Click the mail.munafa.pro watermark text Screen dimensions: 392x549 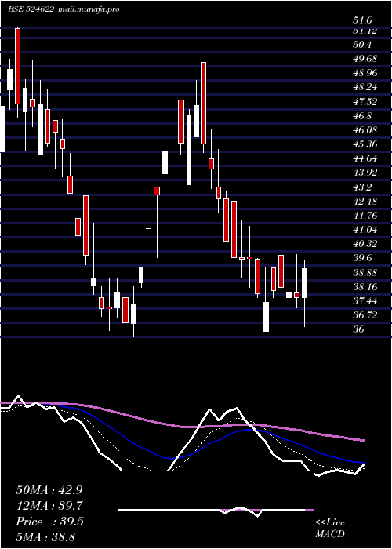coord(88,9)
